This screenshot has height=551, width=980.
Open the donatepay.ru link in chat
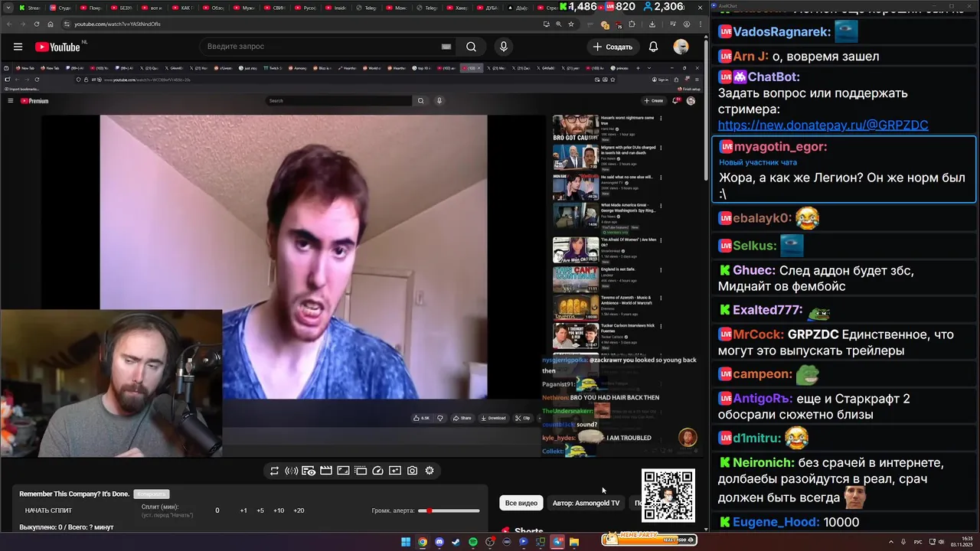point(823,125)
